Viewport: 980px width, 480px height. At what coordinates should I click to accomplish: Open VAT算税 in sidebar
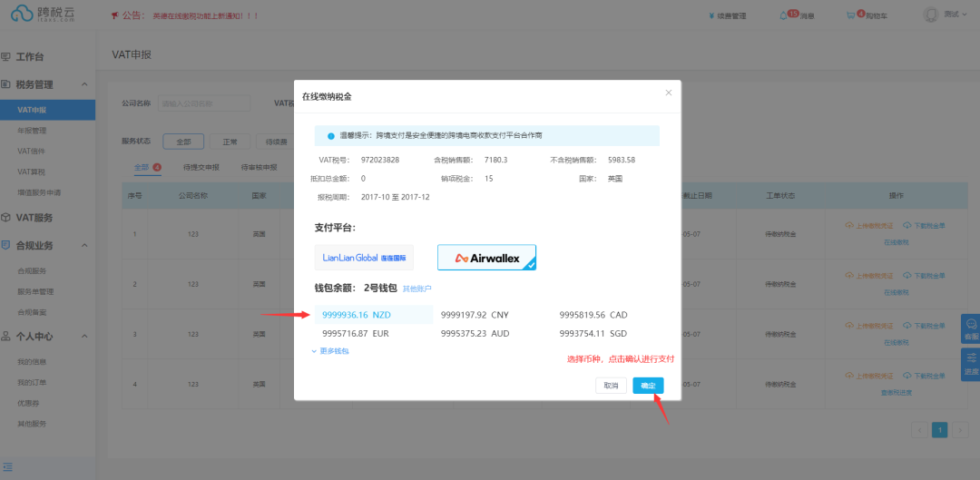[x=31, y=171]
